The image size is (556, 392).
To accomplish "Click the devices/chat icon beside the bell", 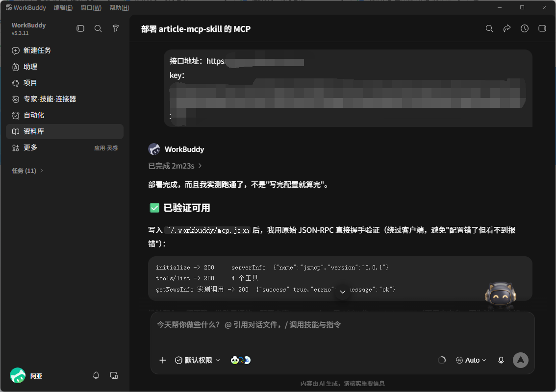I will [x=114, y=376].
